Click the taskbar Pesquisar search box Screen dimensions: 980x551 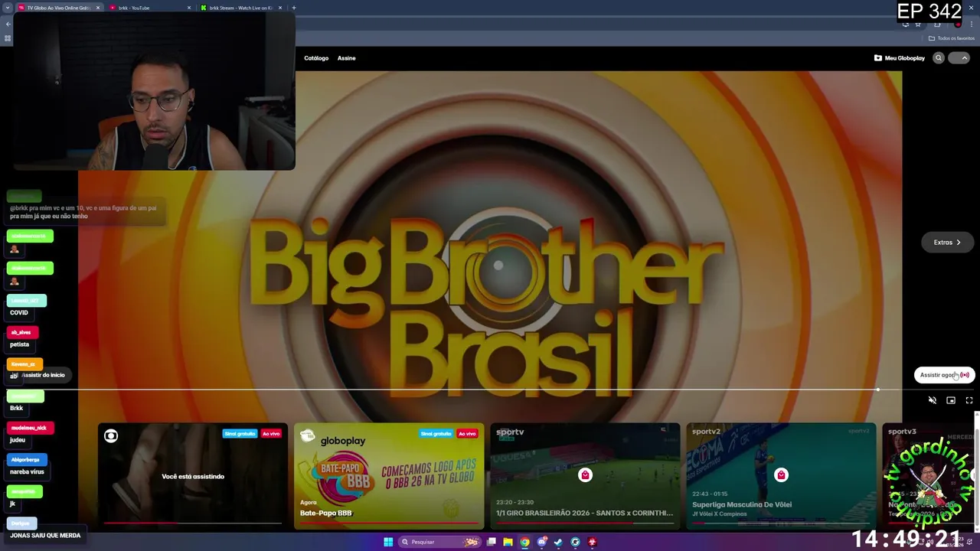pos(440,542)
